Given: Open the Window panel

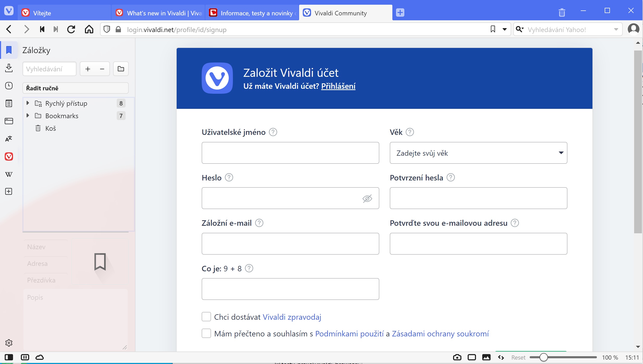Looking at the screenshot, I should (x=9, y=121).
